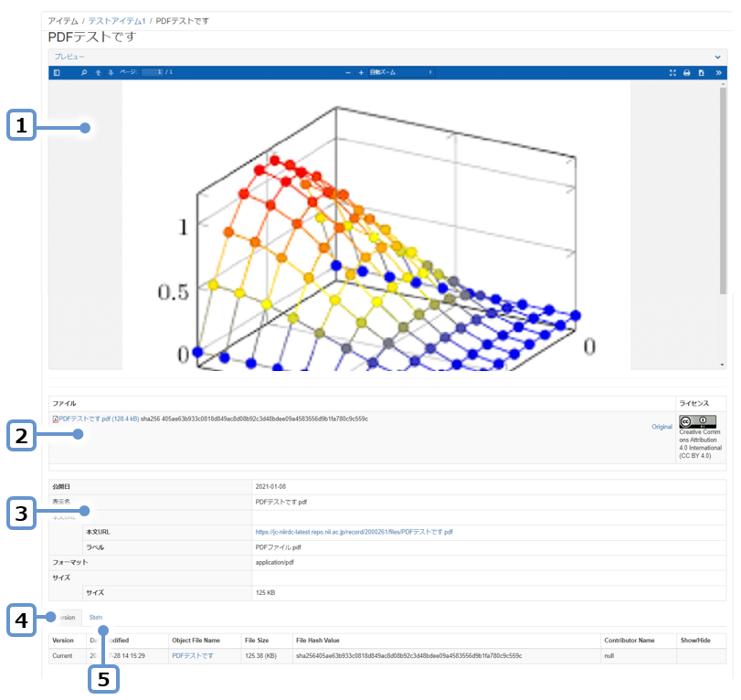The width and height of the screenshot is (741, 700).
Task: Go to next page in PDF viewer
Action: [x=111, y=72]
